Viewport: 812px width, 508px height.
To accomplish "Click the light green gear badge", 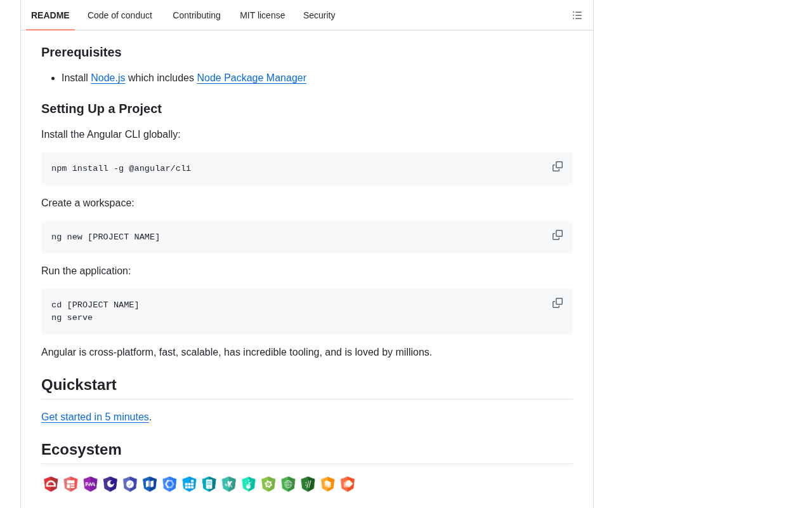I will click(268, 484).
